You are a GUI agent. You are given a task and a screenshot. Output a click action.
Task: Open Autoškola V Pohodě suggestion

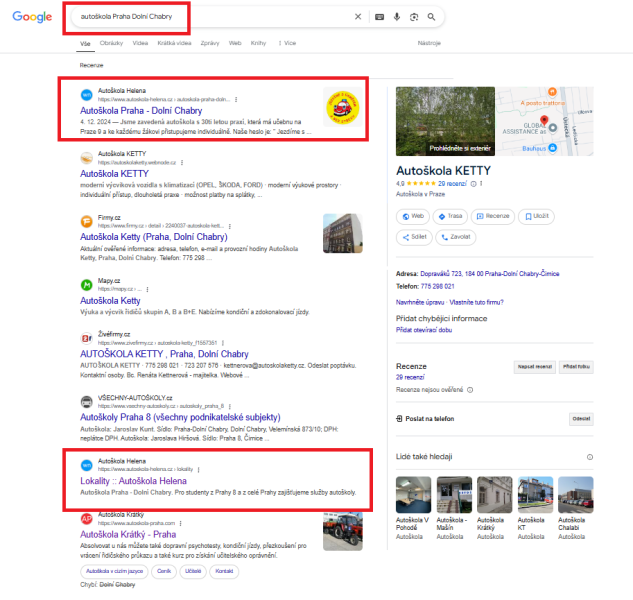click(x=413, y=508)
